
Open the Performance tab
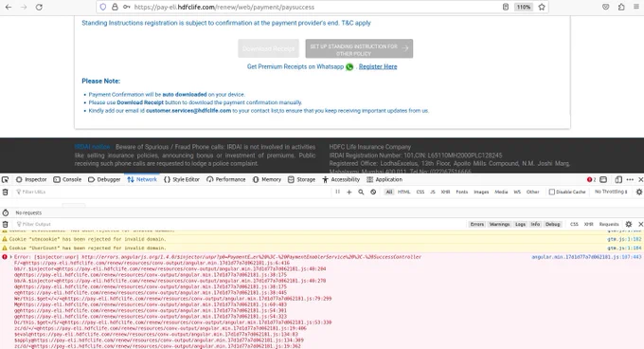click(226, 179)
